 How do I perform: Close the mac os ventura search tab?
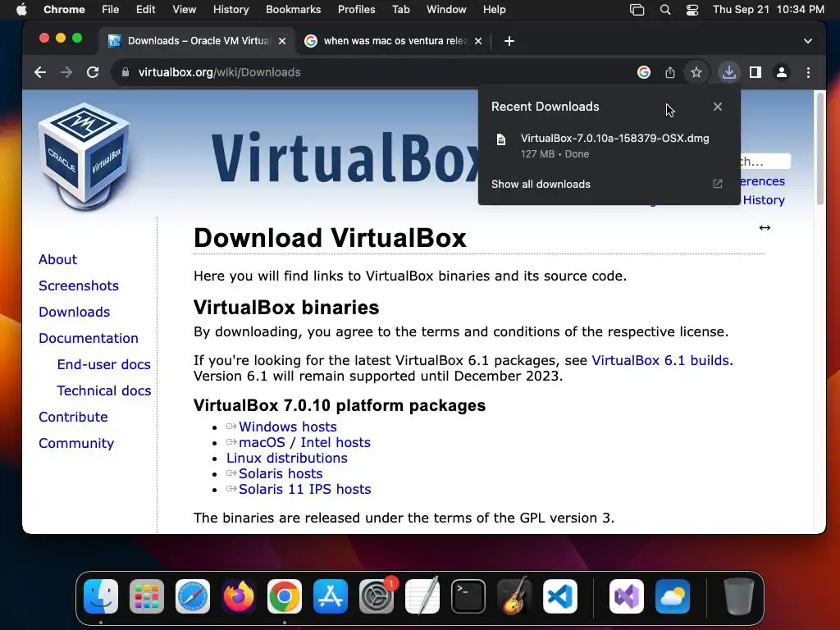478,41
